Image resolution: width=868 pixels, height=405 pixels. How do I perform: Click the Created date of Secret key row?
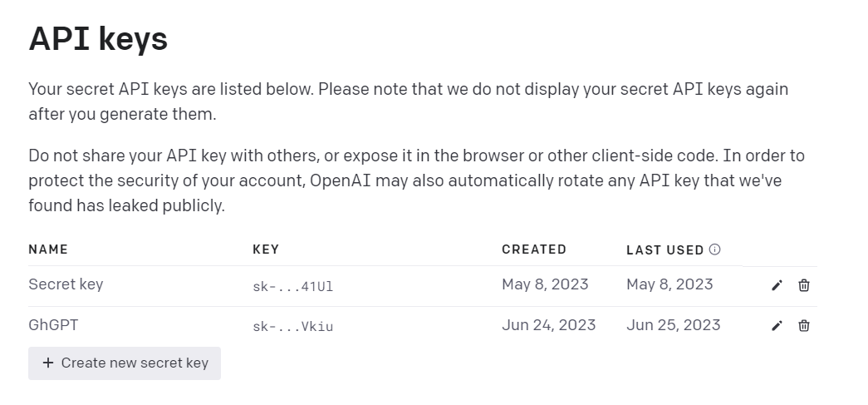[545, 284]
